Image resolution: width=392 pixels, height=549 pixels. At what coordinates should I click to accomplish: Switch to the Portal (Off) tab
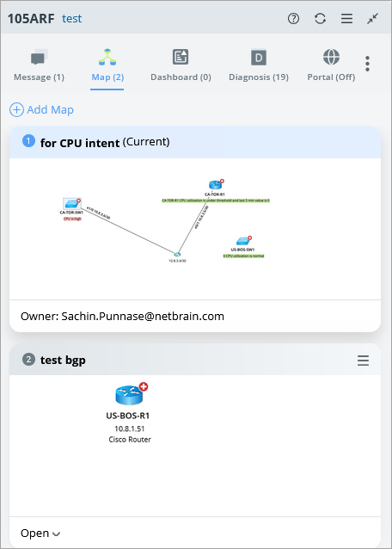tap(331, 65)
